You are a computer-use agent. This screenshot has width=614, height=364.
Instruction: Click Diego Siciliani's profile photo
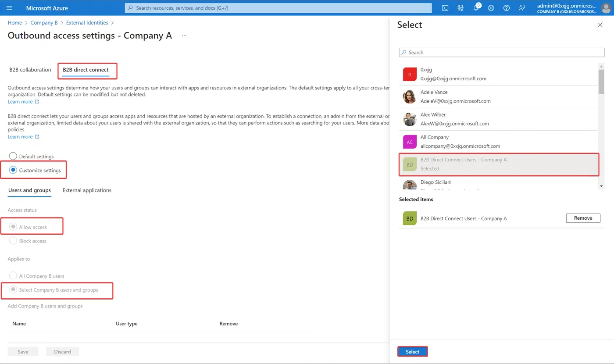tap(410, 185)
